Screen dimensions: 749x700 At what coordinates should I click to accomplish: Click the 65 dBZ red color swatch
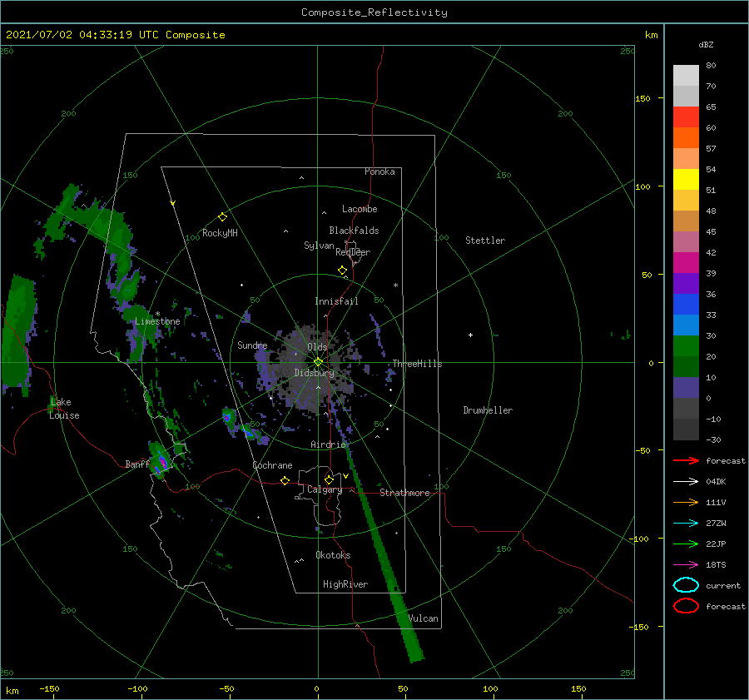(686, 117)
